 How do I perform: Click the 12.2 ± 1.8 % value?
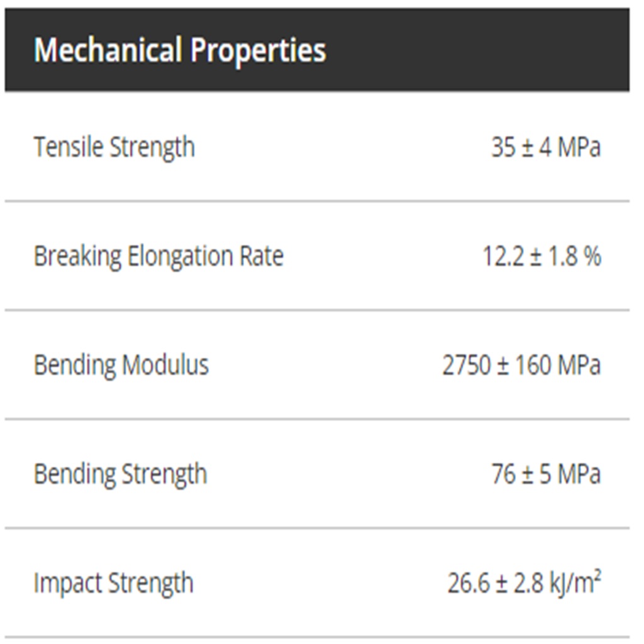pos(541,257)
